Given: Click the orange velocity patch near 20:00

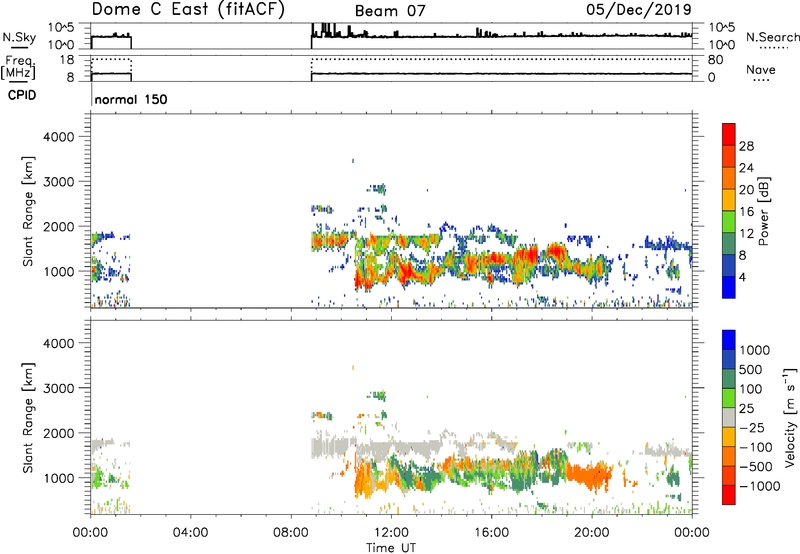Looking at the screenshot, I should point(588,475).
